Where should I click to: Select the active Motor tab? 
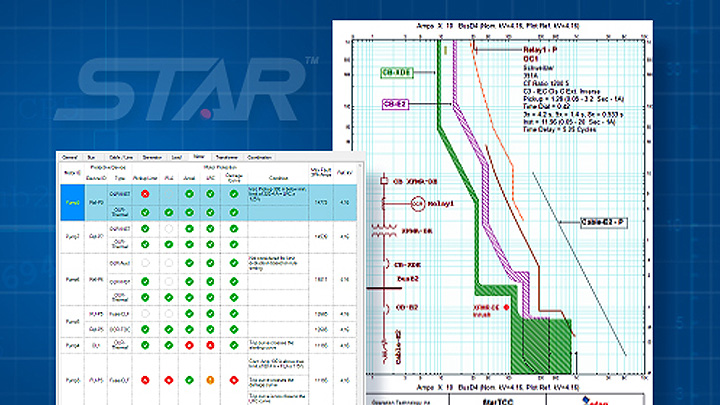199,157
